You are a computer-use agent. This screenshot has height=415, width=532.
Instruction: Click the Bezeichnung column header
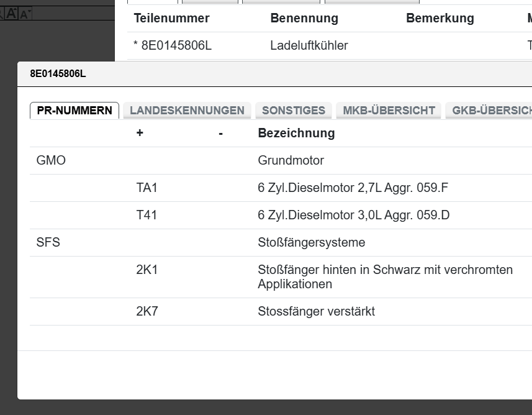[296, 133]
